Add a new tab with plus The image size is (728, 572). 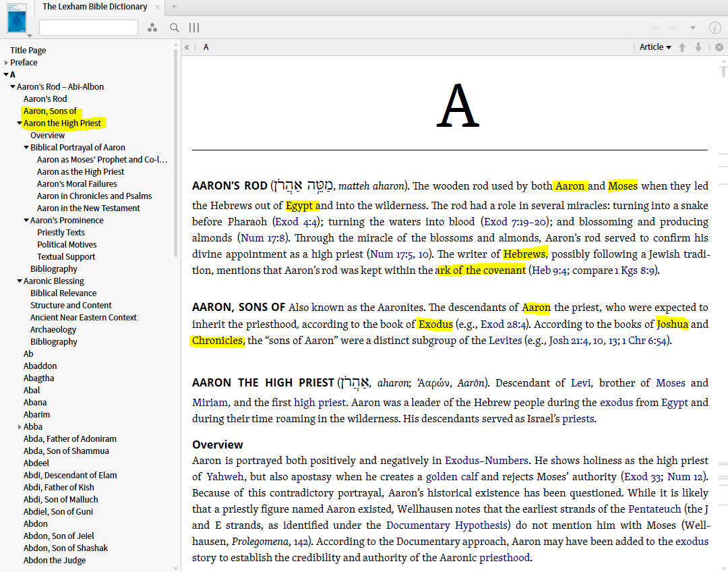tap(174, 7)
